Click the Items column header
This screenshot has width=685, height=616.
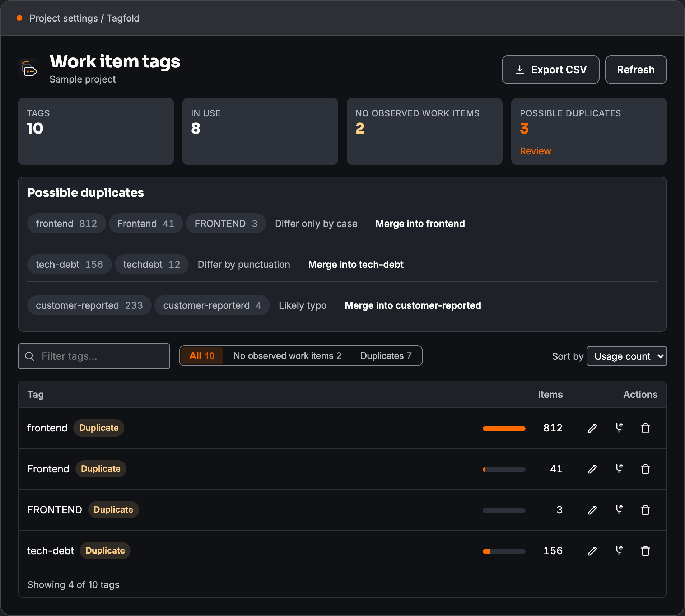tap(550, 395)
